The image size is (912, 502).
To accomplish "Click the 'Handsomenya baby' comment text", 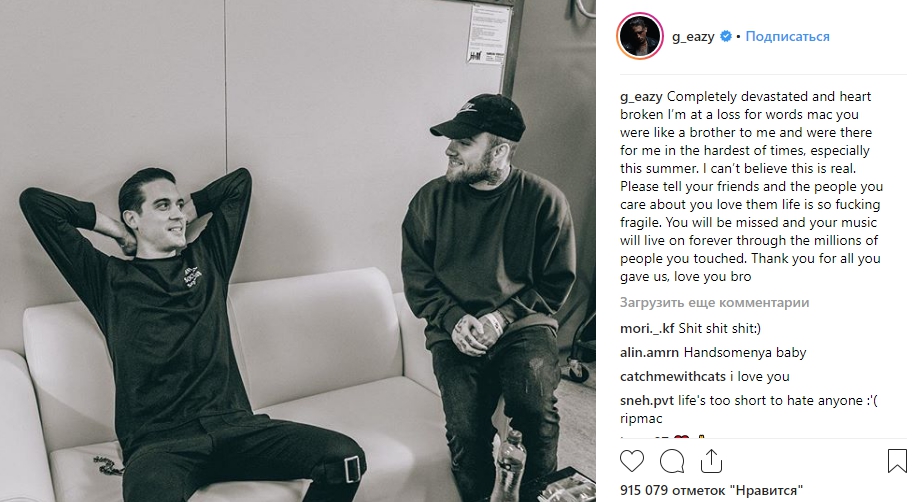I will tap(744, 353).
